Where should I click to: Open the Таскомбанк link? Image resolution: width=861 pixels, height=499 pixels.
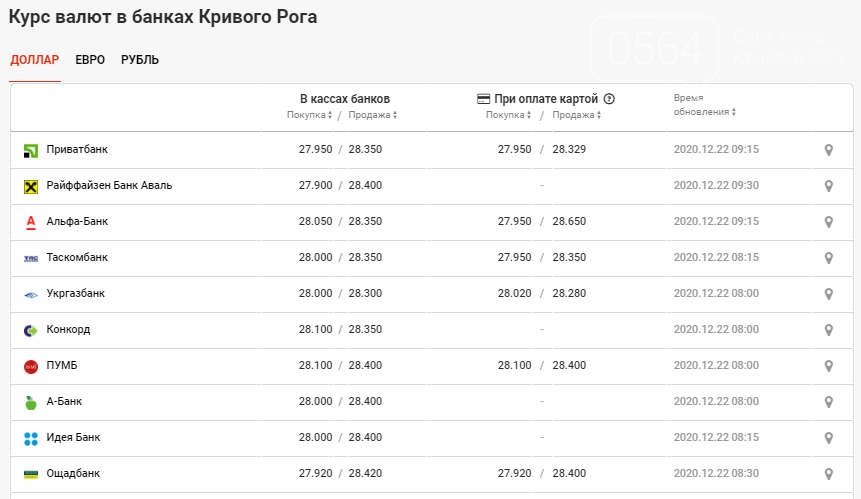77,258
